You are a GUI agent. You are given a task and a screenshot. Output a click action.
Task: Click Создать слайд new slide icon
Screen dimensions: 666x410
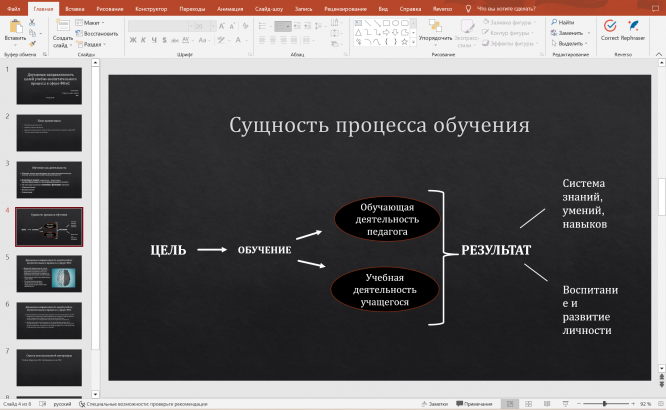[x=62, y=25]
